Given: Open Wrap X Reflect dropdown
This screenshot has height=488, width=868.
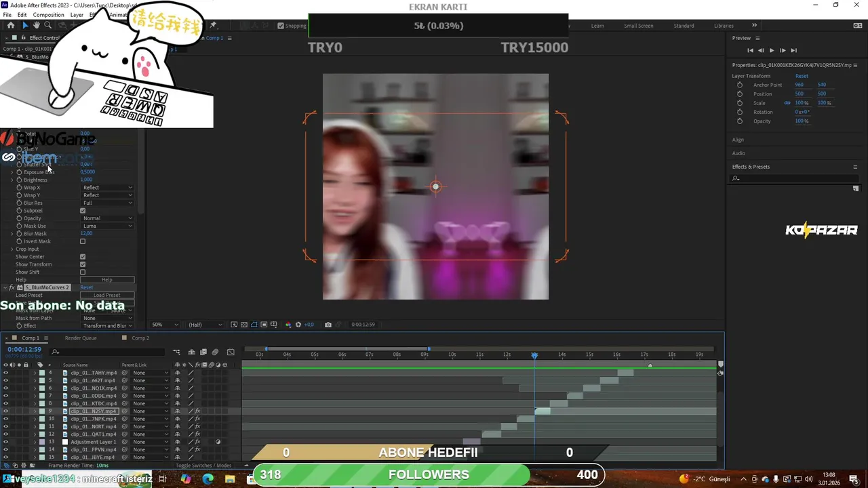Looking at the screenshot, I should point(107,188).
